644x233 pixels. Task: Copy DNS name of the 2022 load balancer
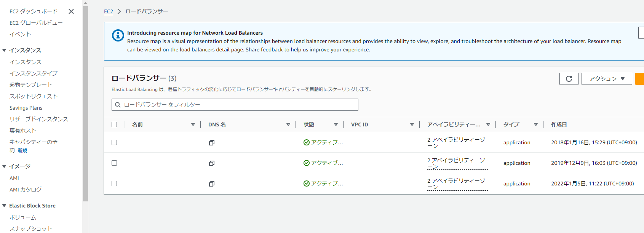(212, 184)
